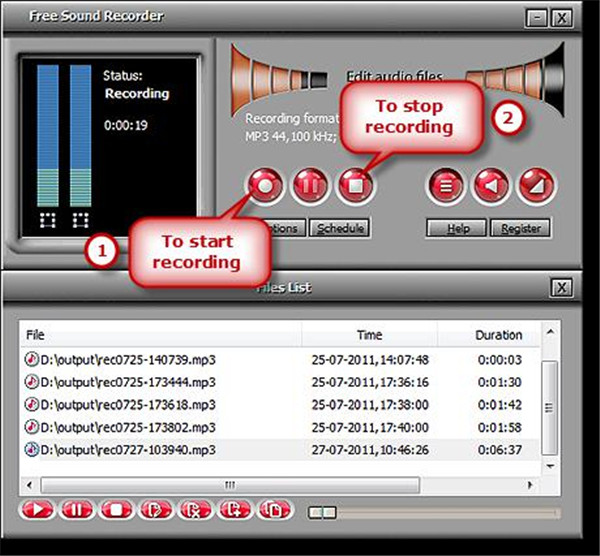Click the time cell 25-07-2011, 17:36:16
The height and width of the screenshot is (556, 600).
[x=370, y=382]
